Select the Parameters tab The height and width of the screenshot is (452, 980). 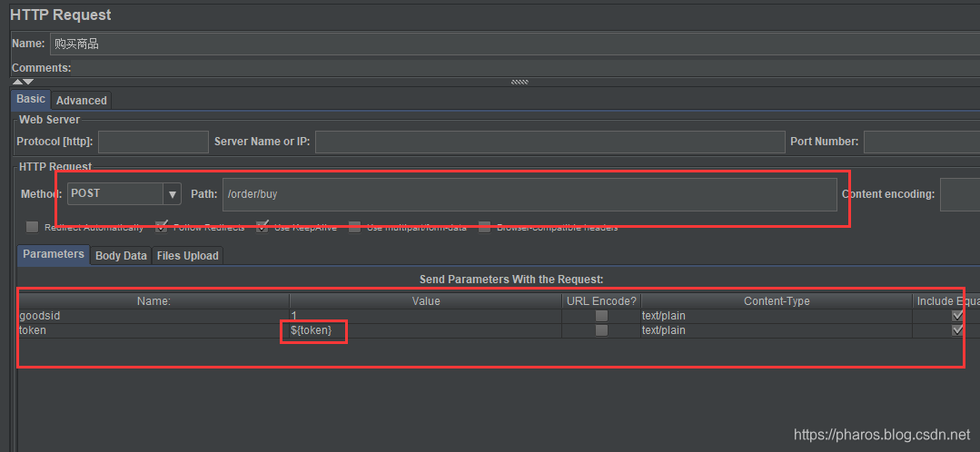pos(54,255)
